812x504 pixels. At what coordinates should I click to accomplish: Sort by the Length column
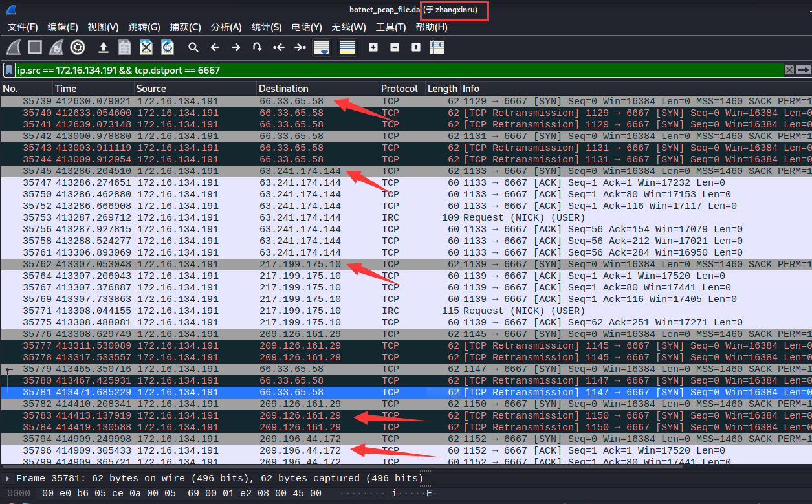[443, 89]
